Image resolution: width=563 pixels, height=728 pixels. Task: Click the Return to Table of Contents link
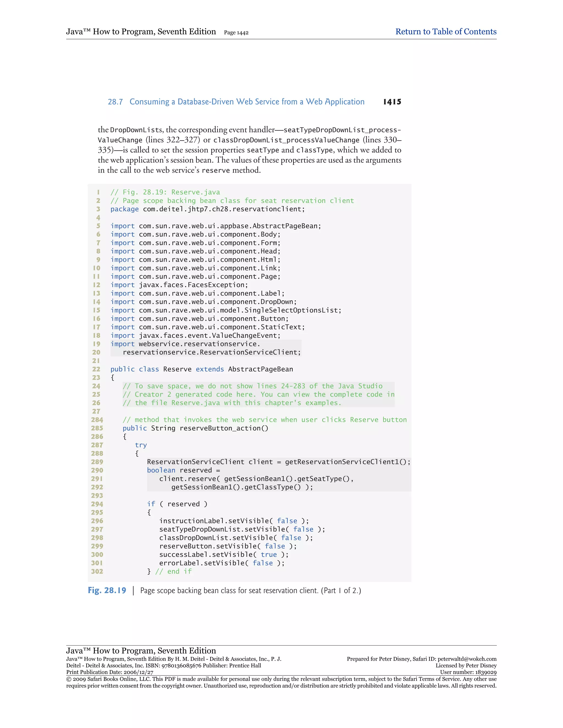(446, 32)
